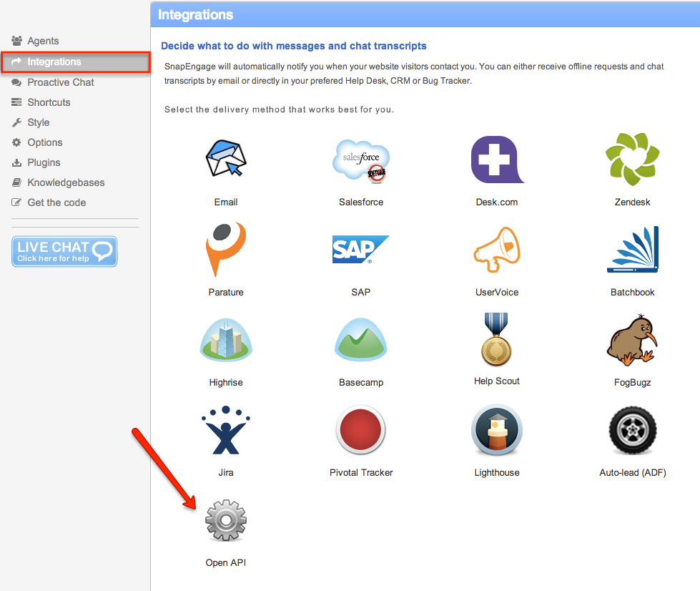
Task: Choose the Salesforce cloud icon
Action: [361, 161]
